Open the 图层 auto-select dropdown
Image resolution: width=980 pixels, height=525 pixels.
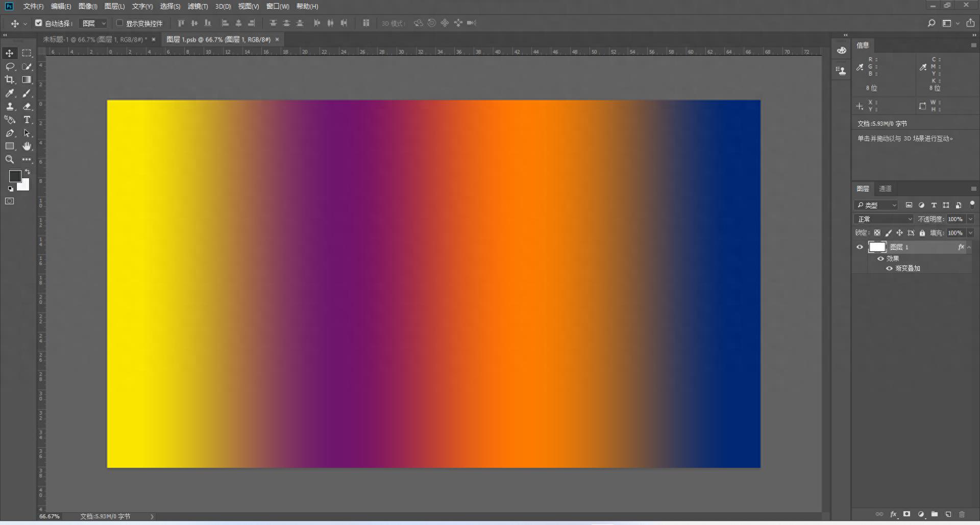[x=94, y=23]
